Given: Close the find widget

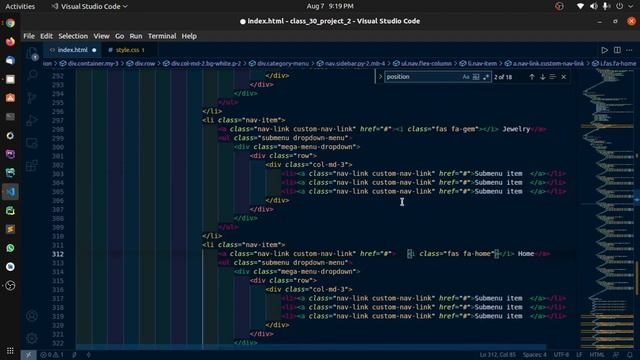Looking at the screenshot, I should [564, 77].
